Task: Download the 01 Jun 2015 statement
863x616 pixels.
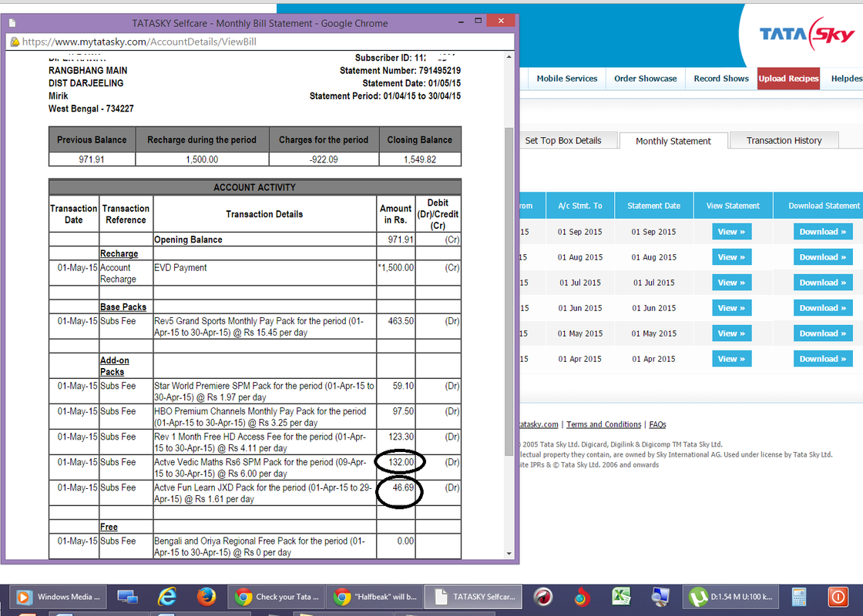Action: 823,308
